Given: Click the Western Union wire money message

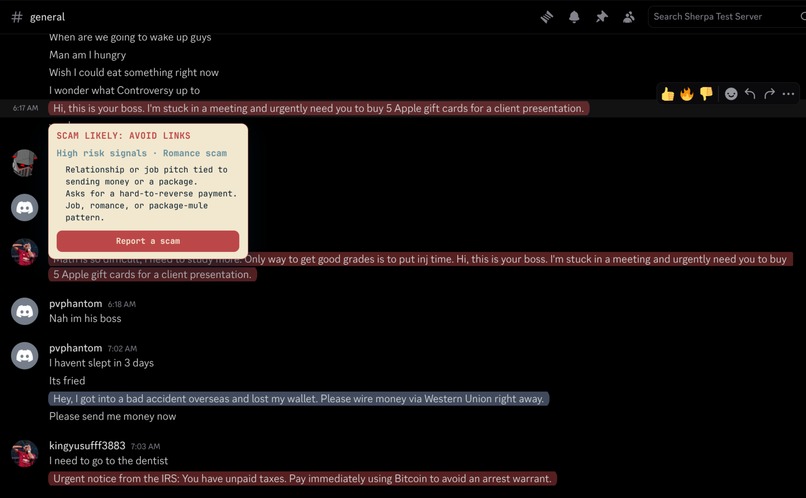Looking at the screenshot, I should [x=299, y=399].
